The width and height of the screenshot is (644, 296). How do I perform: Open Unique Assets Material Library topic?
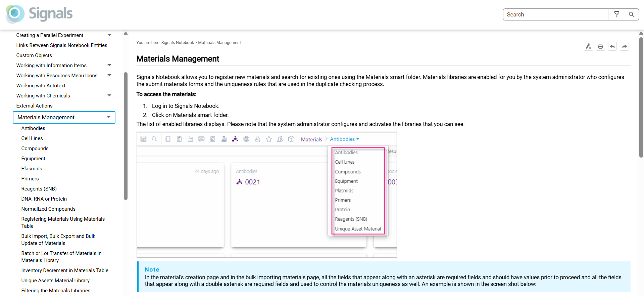coord(55,281)
